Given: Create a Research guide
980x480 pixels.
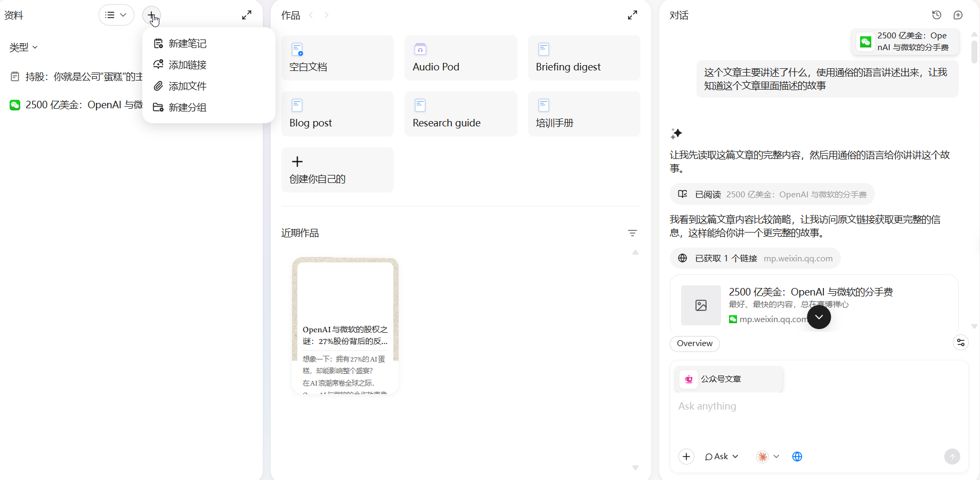Looking at the screenshot, I should tap(461, 114).
